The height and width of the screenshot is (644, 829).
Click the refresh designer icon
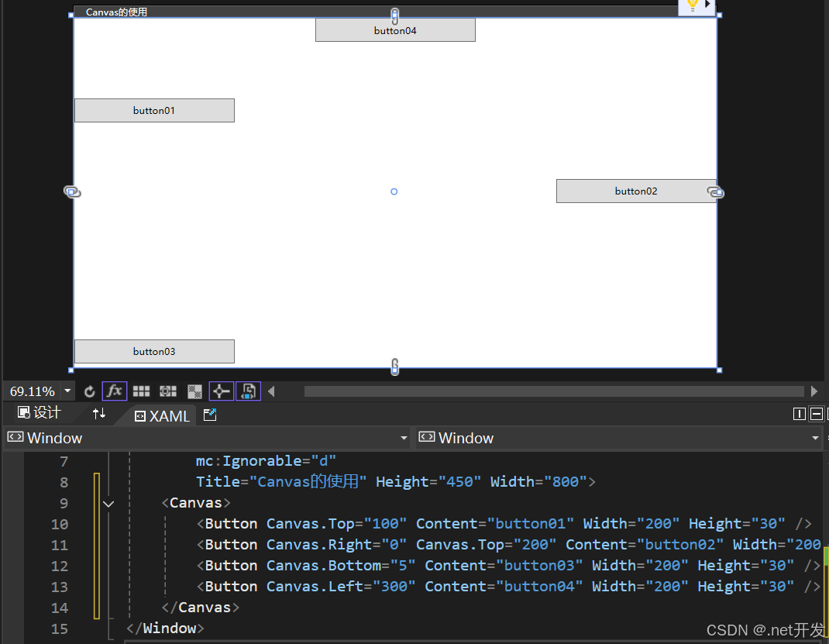(89, 391)
